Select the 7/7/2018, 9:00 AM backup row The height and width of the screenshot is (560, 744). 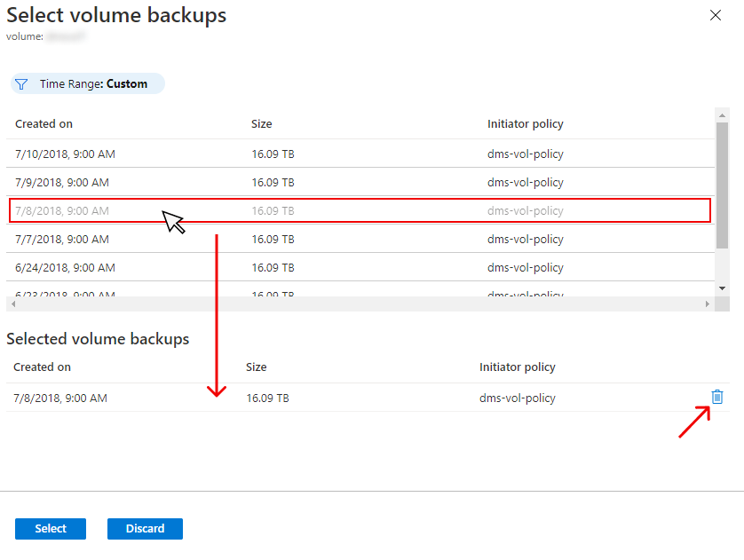[62, 240]
